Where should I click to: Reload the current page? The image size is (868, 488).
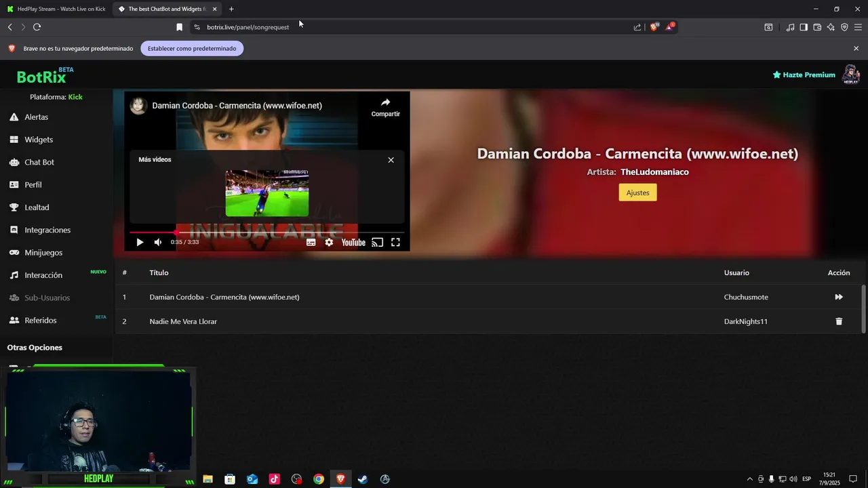click(37, 27)
